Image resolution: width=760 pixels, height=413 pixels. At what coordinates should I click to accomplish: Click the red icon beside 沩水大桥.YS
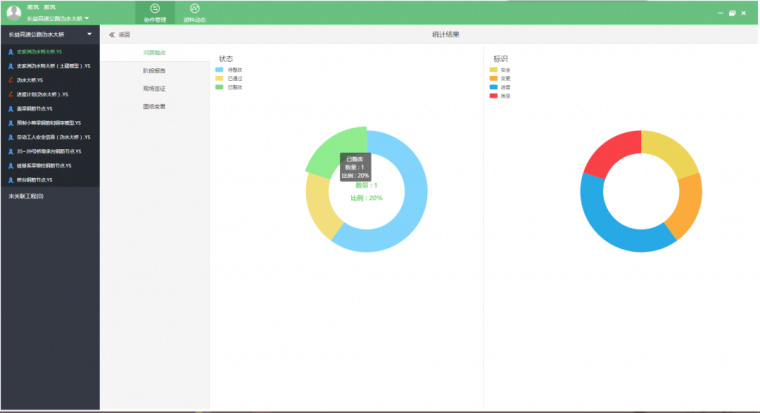point(10,80)
